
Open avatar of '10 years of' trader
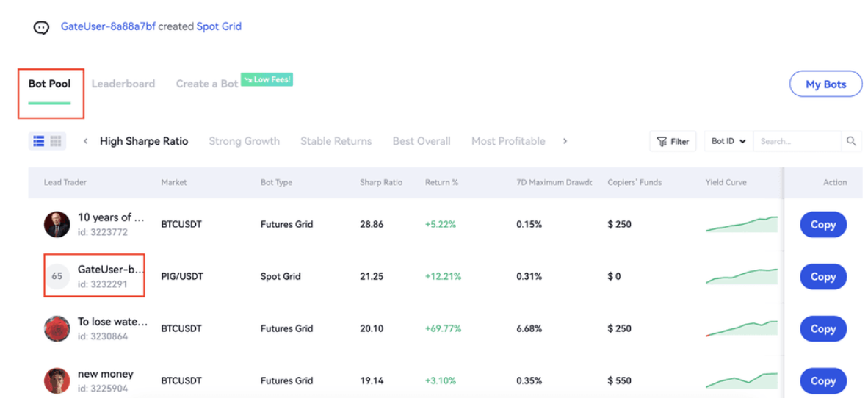tap(57, 224)
